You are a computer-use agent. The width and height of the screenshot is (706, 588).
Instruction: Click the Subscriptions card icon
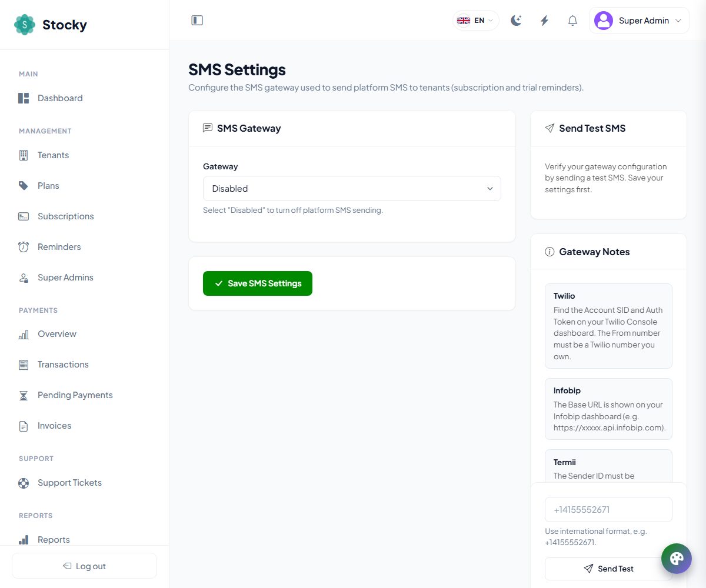point(24,216)
